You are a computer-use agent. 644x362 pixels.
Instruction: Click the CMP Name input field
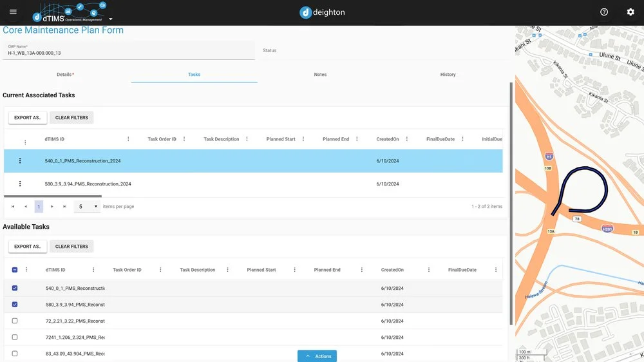[129, 51]
